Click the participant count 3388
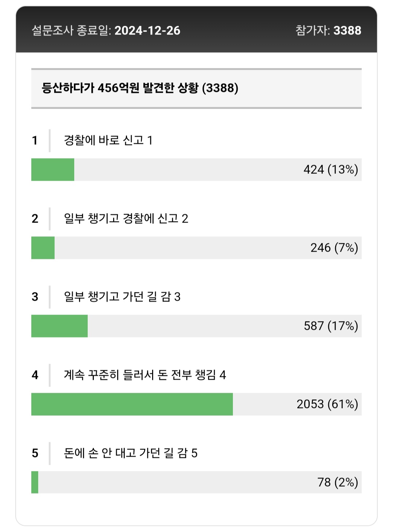 347,31
